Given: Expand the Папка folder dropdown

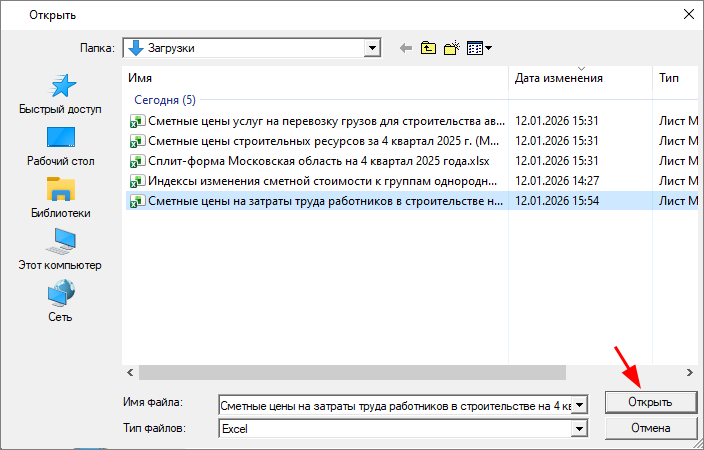Looking at the screenshot, I should point(373,47).
